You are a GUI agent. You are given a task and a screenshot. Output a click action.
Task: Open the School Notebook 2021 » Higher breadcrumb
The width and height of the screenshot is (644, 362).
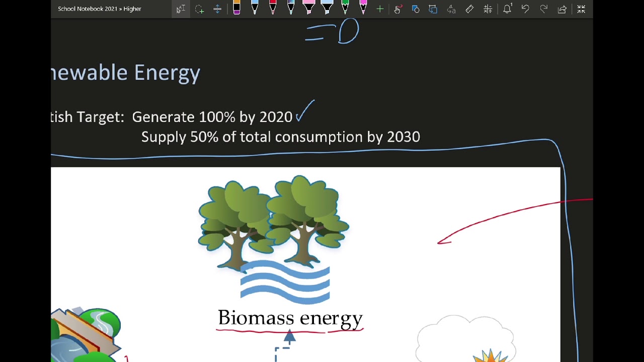[100, 9]
